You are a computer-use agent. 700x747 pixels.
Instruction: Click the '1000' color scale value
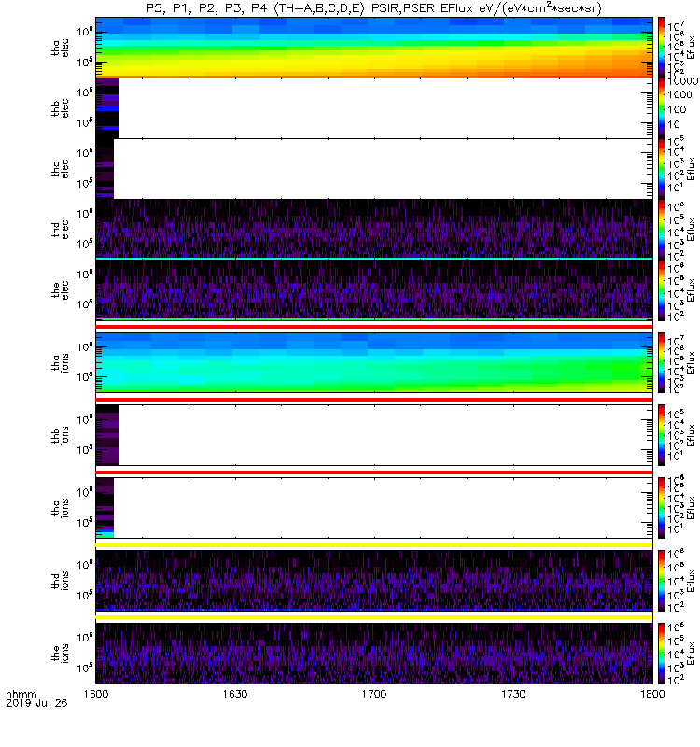point(679,94)
